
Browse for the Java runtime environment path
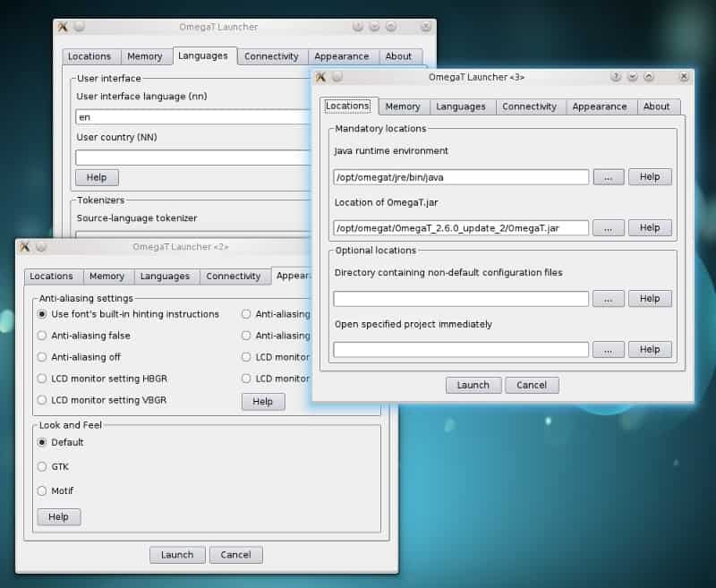tap(609, 177)
